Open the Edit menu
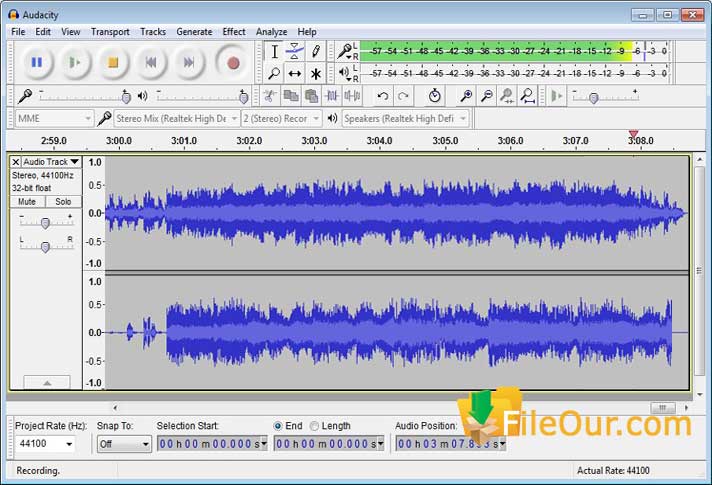The height and width of the screenshot is (485, 712). coord(43,32)
